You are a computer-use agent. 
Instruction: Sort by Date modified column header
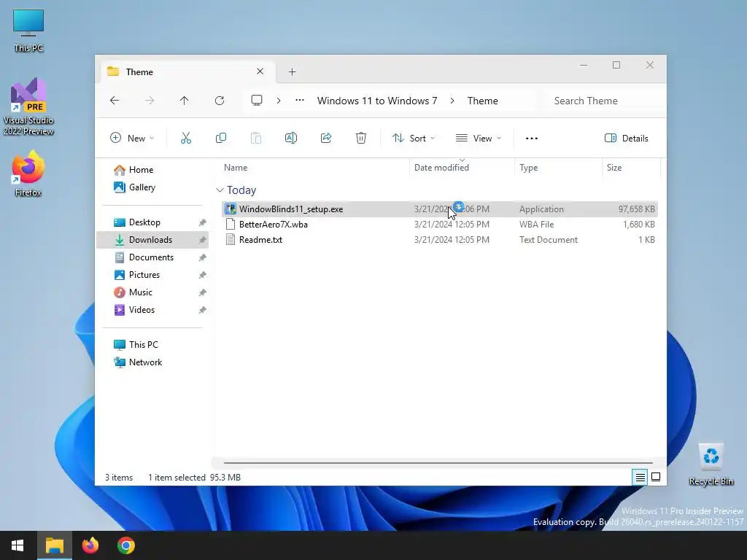[x=462, y=168]
